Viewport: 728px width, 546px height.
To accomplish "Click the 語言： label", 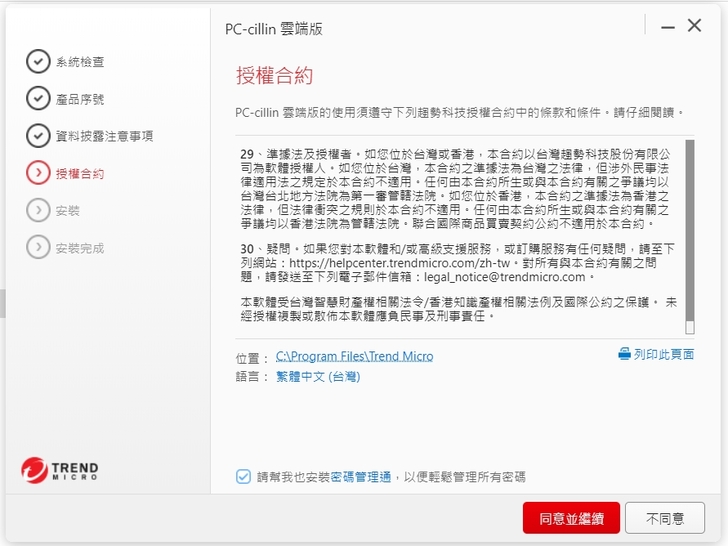I will click(x=252, y=377).
